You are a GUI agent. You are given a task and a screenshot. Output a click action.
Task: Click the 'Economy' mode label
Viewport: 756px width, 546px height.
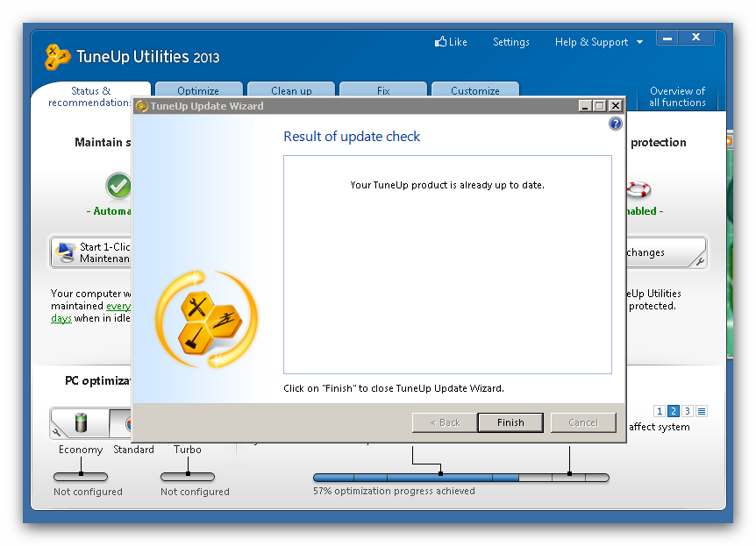(x=81, y=450)
